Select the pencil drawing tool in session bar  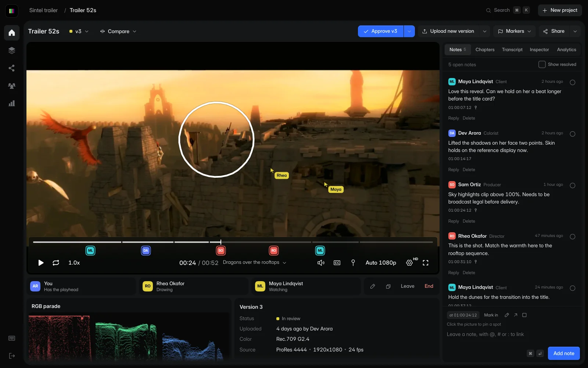373,286
